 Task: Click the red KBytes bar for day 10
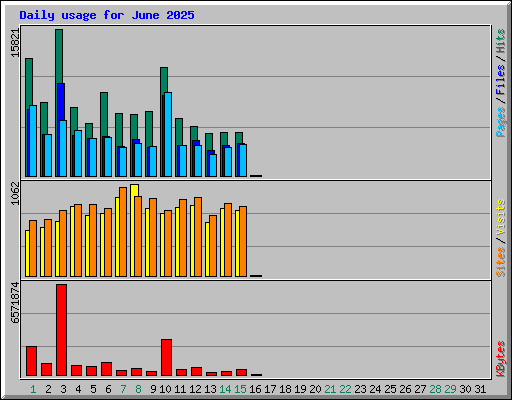[x=166, y=357]
